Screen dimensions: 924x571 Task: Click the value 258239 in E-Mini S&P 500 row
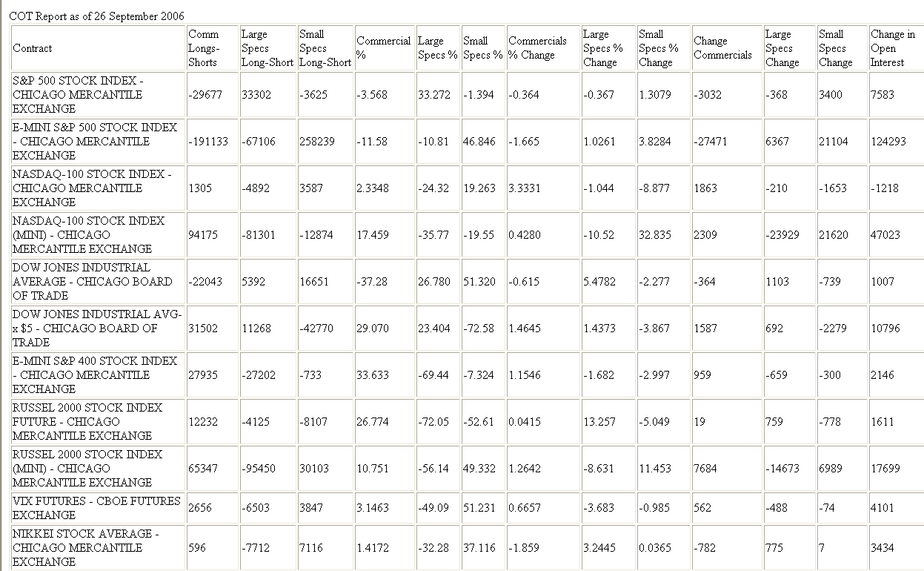click(317, 142)
